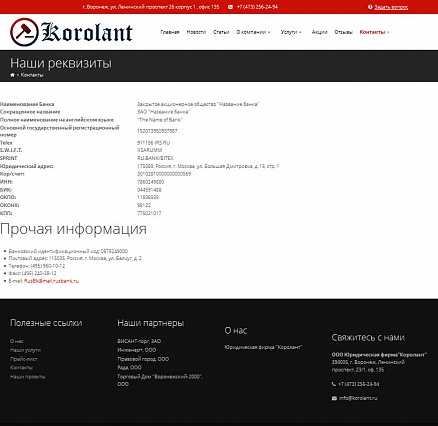Viewport: 438px width, 426px height.
Task: Open the О нас footer link
Action: pos(16,341)
